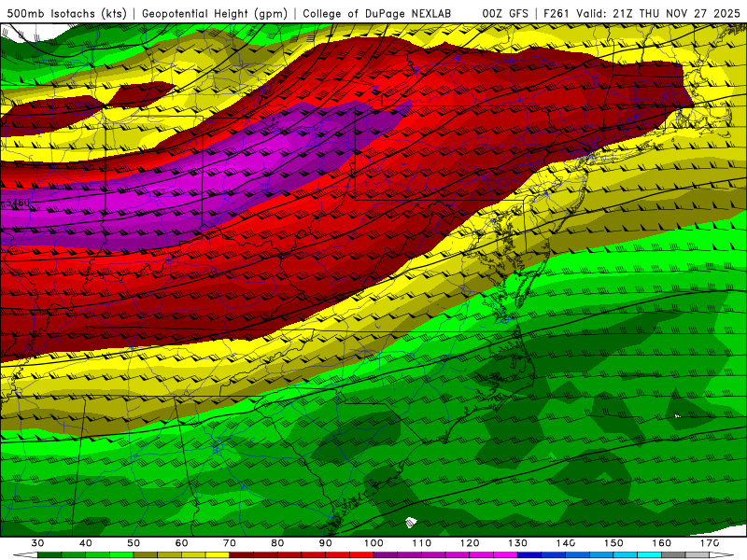Click the '500mb Isotachs (kts)' title text
747x560 pixels.
click(66, 14)
